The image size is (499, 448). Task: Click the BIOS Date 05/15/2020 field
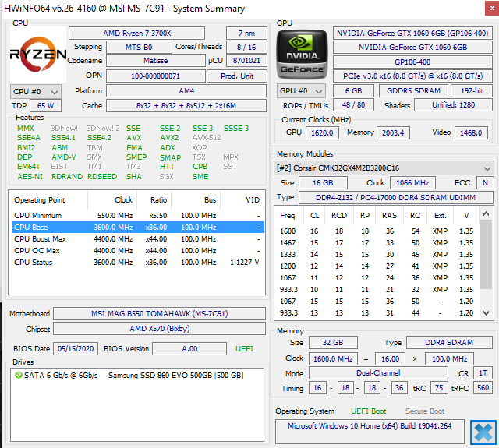tap(76, 349)
